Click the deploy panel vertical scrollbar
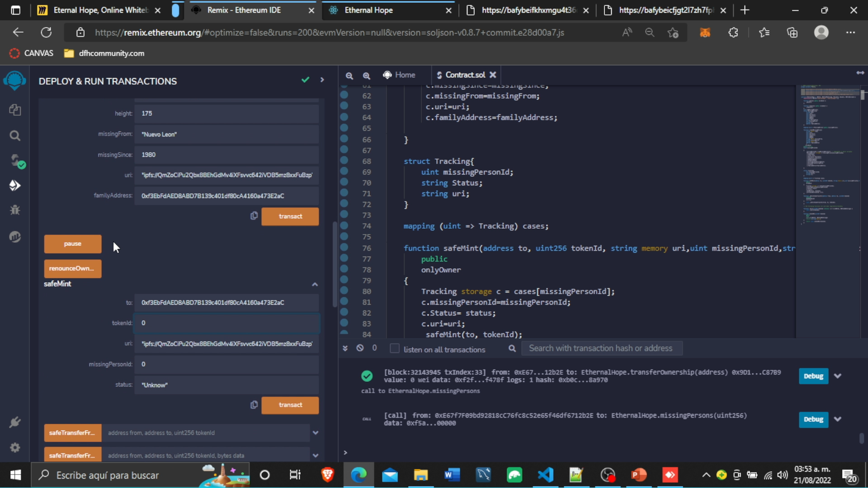The image size is (868, 488). click(335, 264)
